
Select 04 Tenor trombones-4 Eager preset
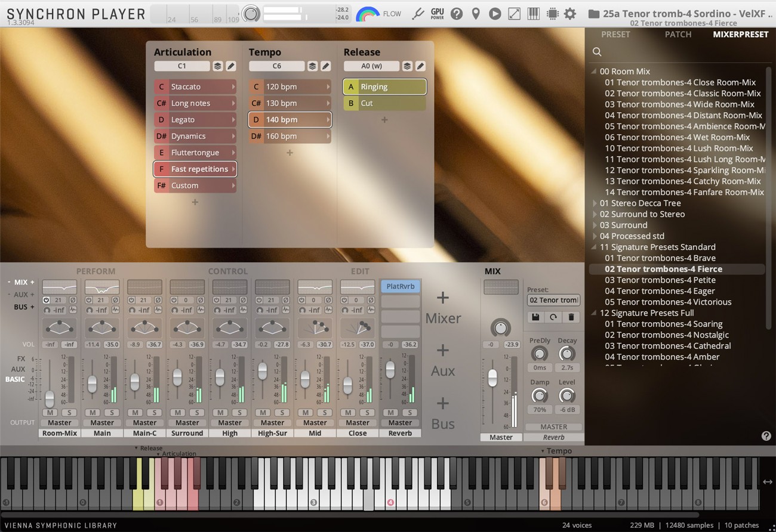[660, 291]
